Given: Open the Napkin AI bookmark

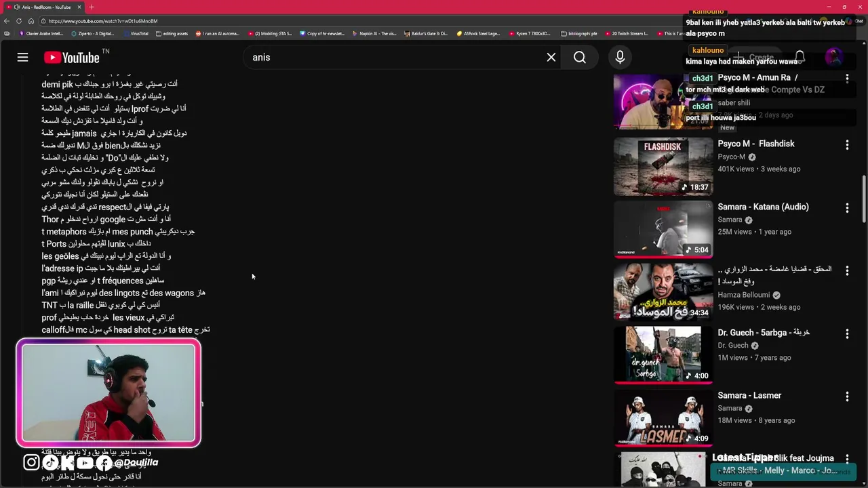Looking at the screenshot, I should 374,33.
